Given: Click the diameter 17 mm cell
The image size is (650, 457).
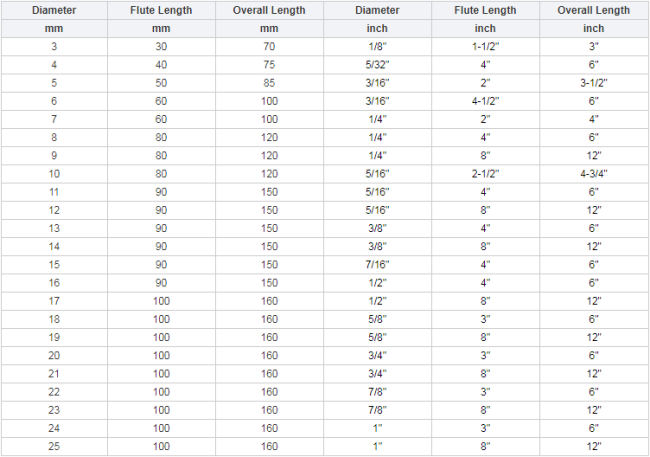Looking at the screenshot, I should tap(54, 301).
